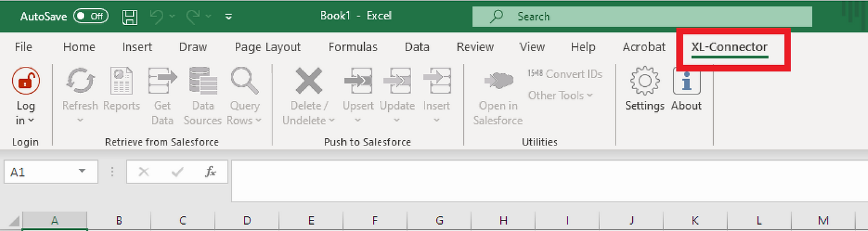This screenshot has height=231, width=868.
Task: Switch to the Help tab
Action: [583, 47]
